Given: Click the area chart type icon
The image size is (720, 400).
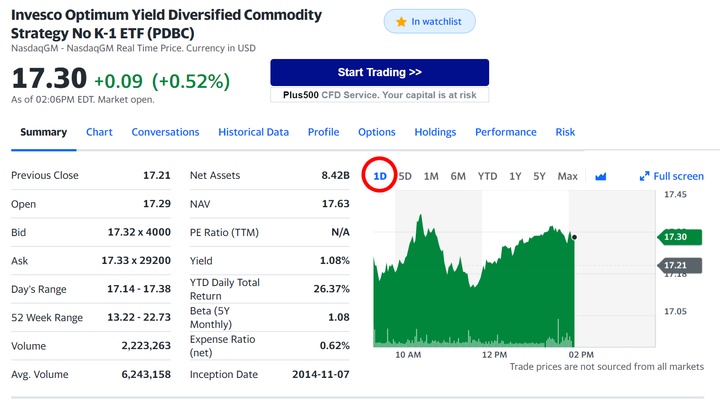Looking at the screenshot, I should point(601,177).
